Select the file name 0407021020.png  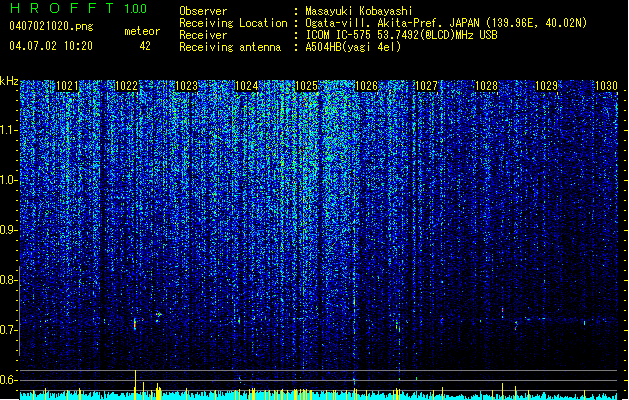pyautogui.click(x=51, y=26)
